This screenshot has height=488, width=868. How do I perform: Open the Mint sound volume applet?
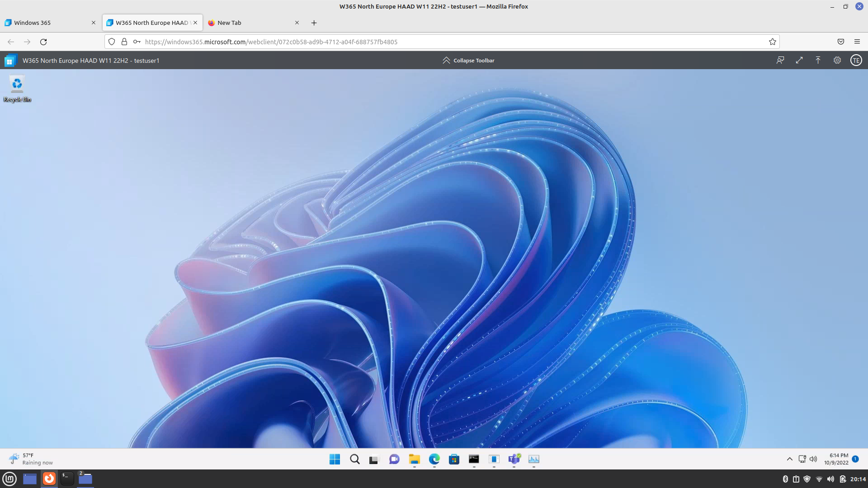[x=831, y=479]
